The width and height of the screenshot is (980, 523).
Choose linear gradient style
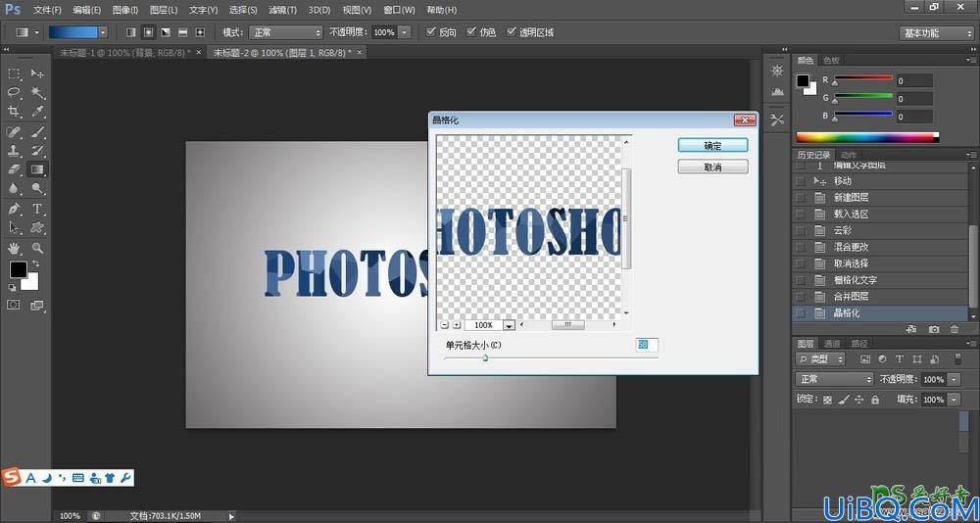point(131,32)
